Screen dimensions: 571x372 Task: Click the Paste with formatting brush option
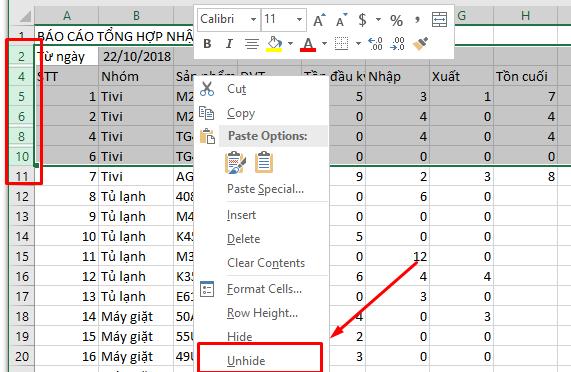(235, 162)
